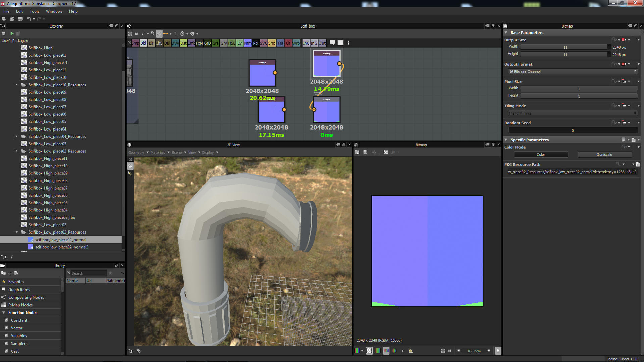Add a new item with Library plus icon
The width and height of the screenshot is (644, 362).
10,273
